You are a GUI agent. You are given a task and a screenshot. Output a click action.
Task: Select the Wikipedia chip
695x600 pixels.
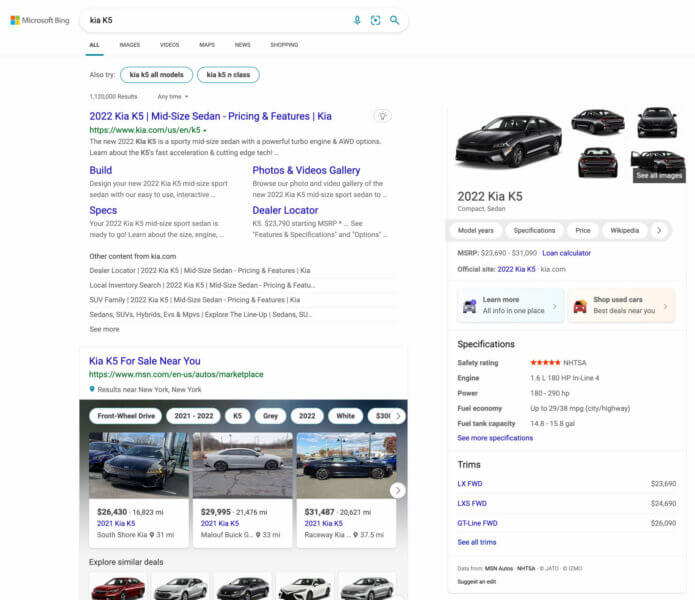pyautogui.click(x=625, y=230)
